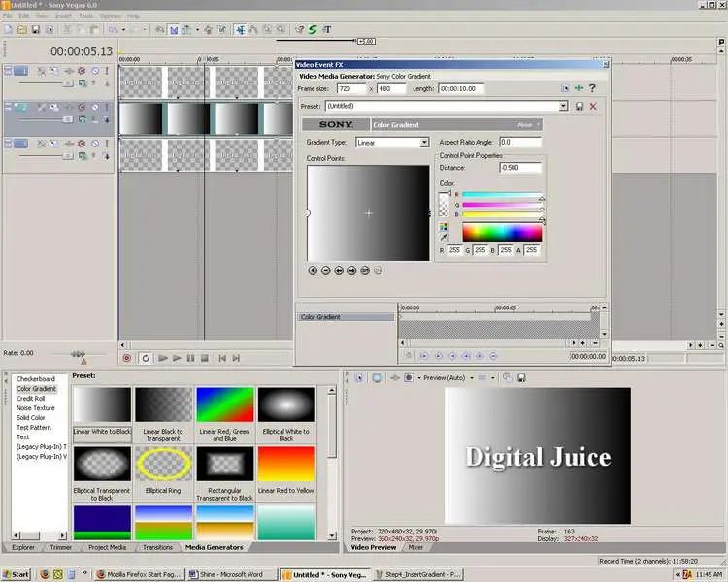Image resolution: width=728 pixels, height=582 pixels.
Task: Mute the second (gradient) video track
Action: coord(95,108)
